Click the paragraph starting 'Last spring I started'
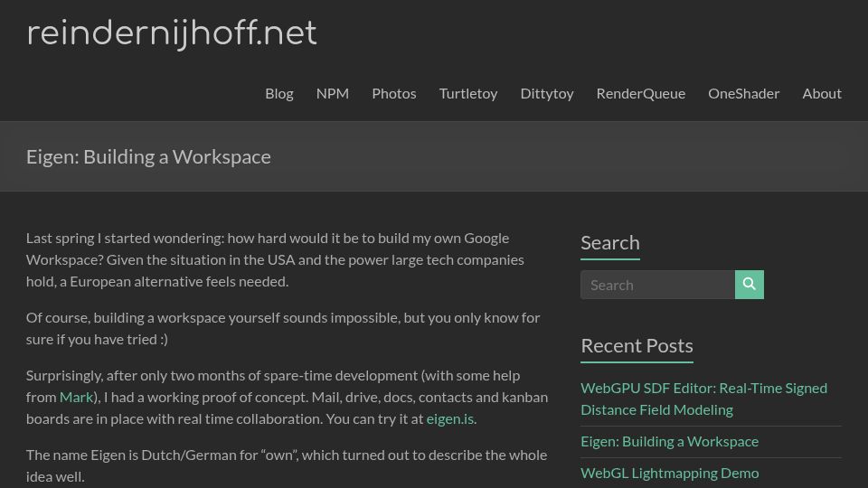 point(275,259)
